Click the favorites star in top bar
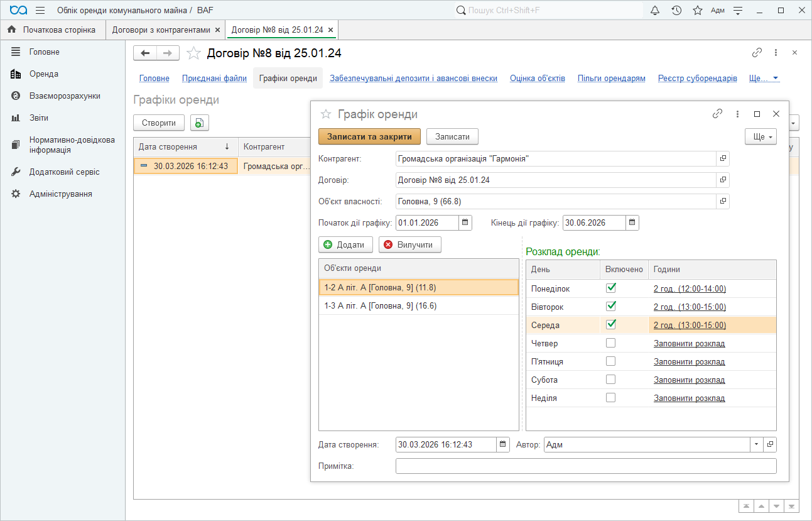 697,10
